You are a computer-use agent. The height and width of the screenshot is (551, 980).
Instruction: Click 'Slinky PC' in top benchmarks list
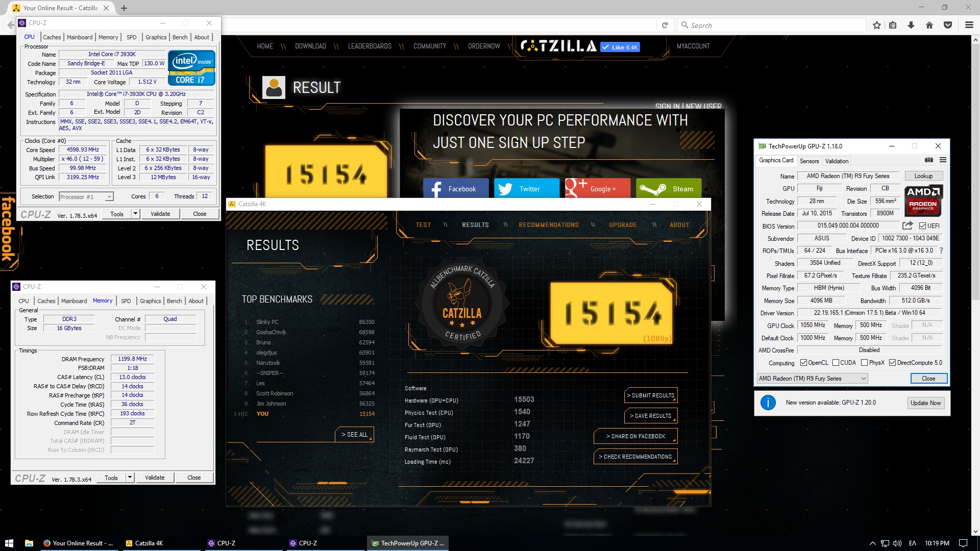[x=267, y=322]
